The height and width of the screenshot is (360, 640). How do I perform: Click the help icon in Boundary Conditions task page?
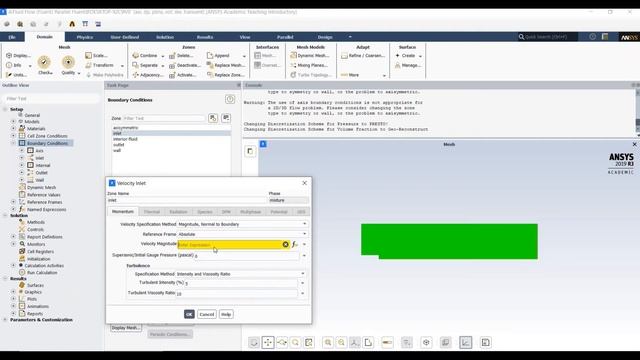230,100
